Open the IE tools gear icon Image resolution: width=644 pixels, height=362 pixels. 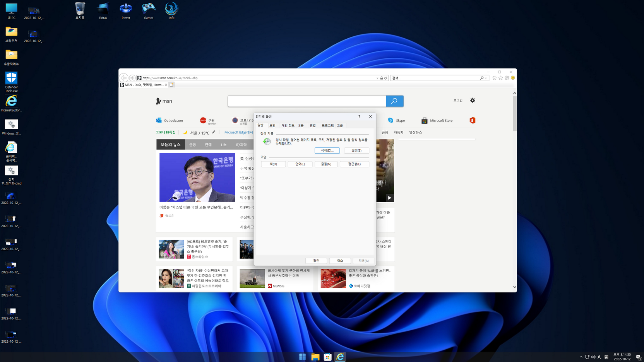pyautogui.click(x=507, y=78)
